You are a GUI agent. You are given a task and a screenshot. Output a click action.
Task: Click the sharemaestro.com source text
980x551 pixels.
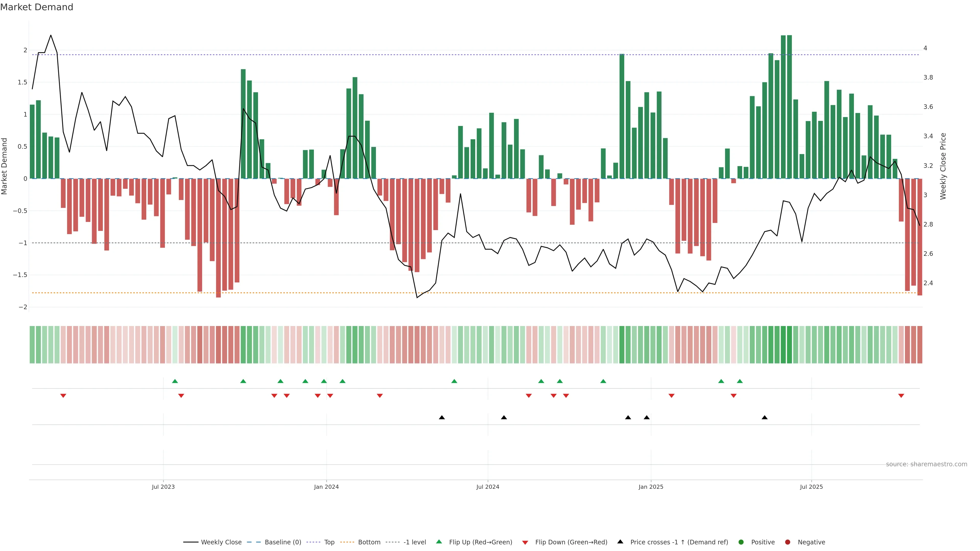coord(926,464)
